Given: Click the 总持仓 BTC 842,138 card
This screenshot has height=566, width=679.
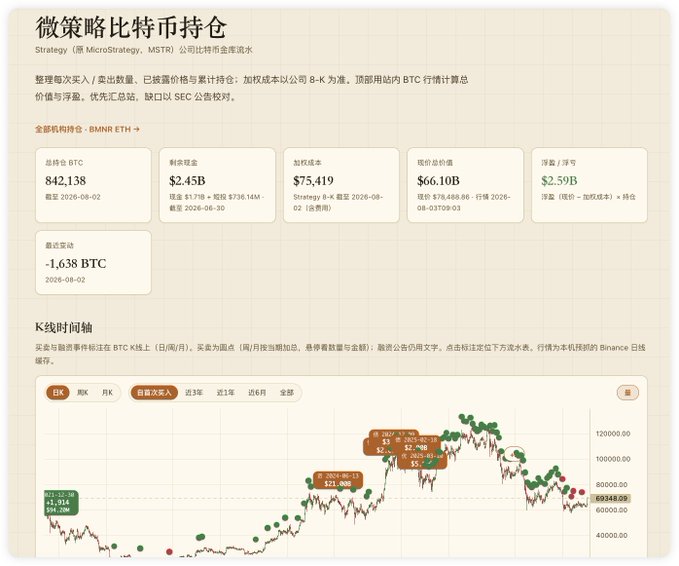Looking at the screenshot, I should (93, 185).
